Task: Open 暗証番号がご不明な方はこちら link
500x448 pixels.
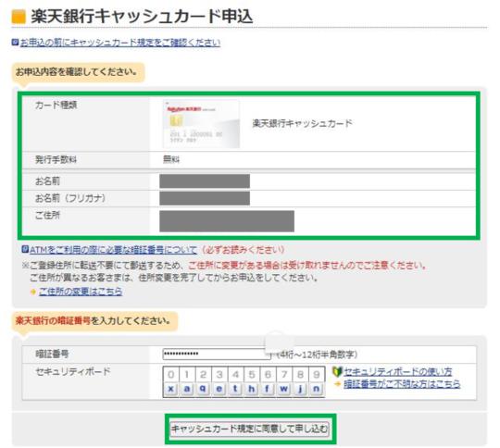Action: (x=402, y=383)
